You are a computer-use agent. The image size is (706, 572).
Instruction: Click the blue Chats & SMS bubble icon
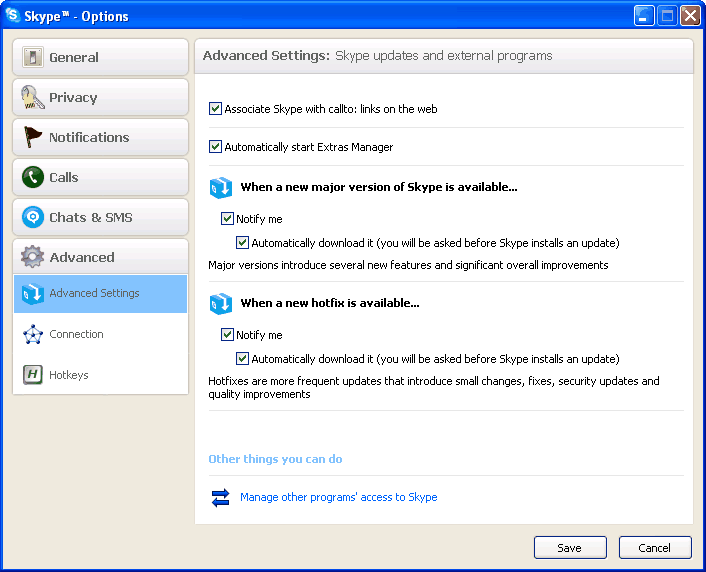click(x=33, y=217)
